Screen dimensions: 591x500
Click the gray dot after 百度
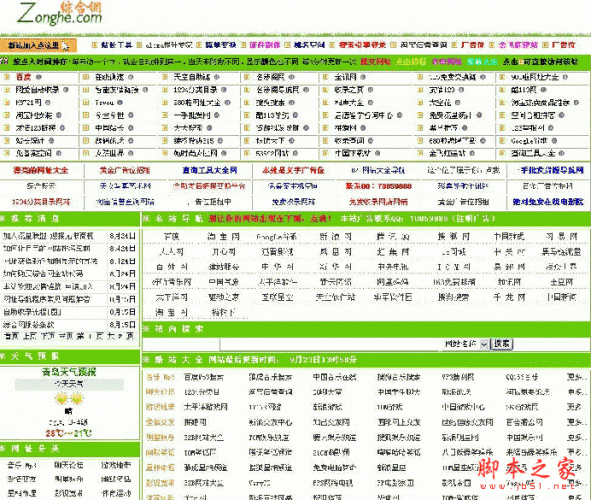point(38,77)
